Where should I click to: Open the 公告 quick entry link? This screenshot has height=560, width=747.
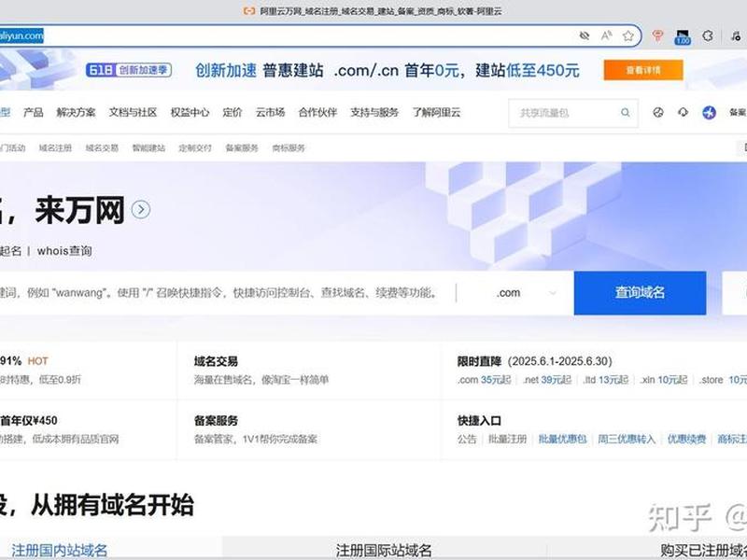(x=467, y=439)
